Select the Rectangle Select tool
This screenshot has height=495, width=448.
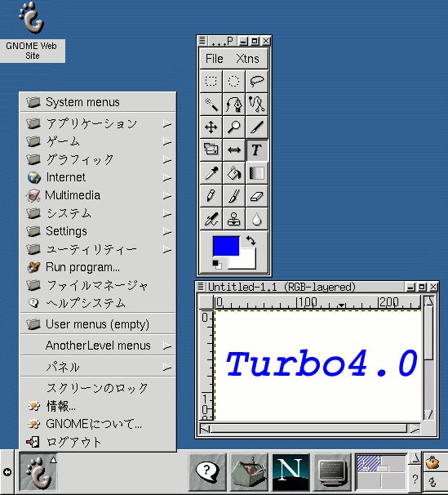pyautogui.click(x=211, y=81)
